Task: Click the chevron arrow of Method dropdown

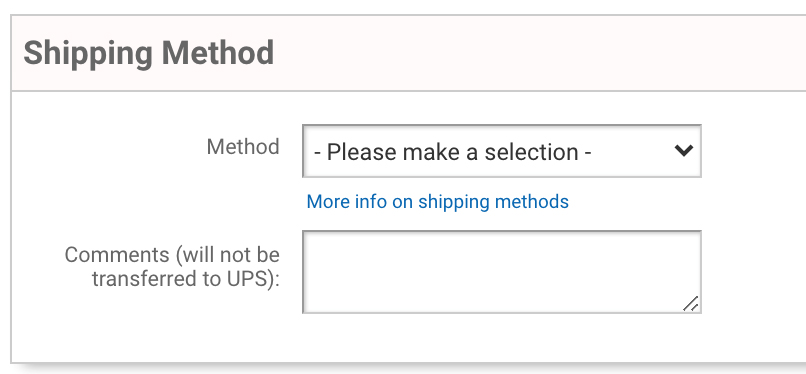Action: [x=684, y=151]
